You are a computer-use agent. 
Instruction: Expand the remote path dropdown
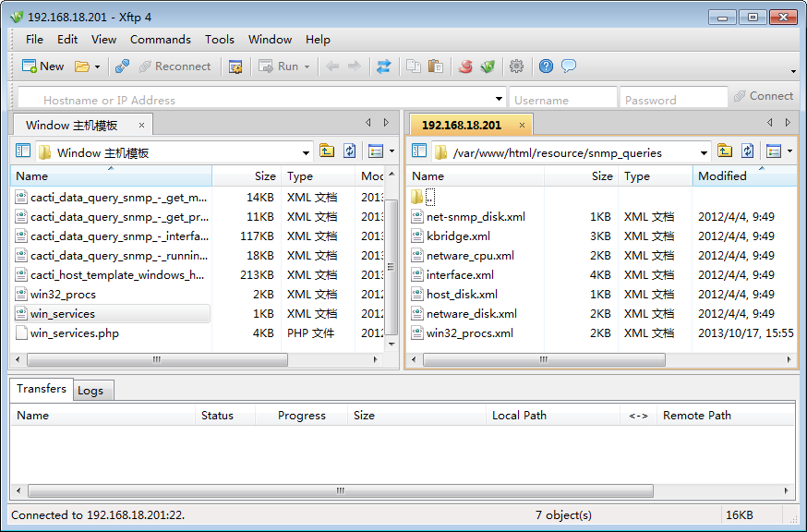704,153
